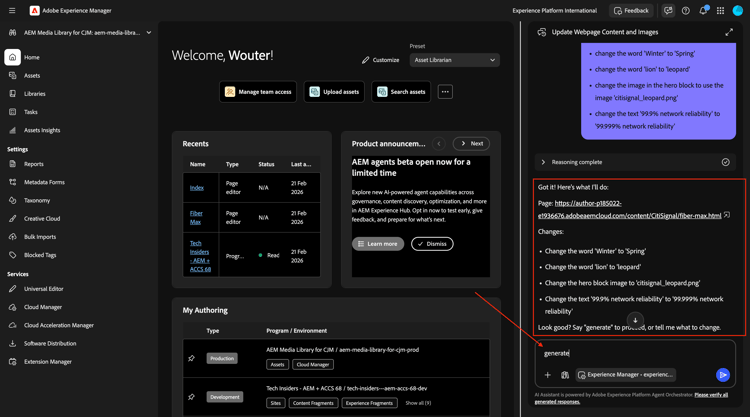Open the Fiber Max link in Recents
750x417 pixels.
[196, 218]
